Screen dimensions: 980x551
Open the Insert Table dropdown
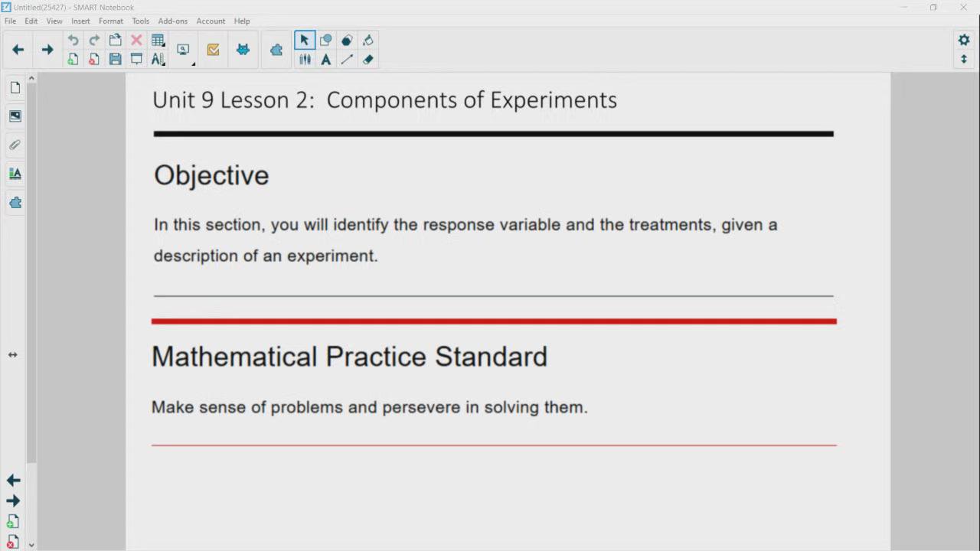coord(158,40)
